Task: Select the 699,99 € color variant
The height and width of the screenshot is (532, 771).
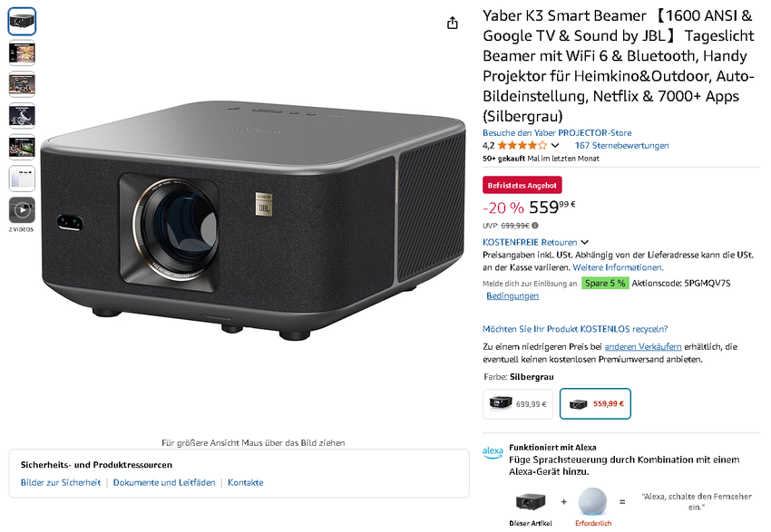Action: point(518,404)
